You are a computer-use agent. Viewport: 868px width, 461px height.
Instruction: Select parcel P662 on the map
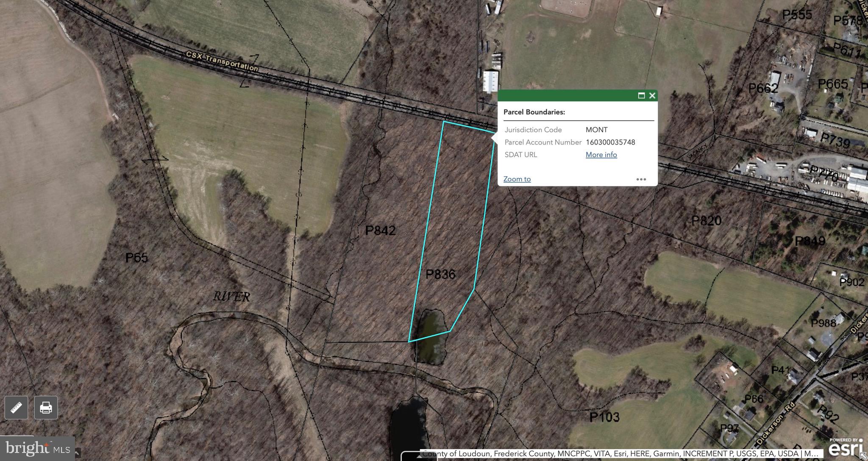763,88
